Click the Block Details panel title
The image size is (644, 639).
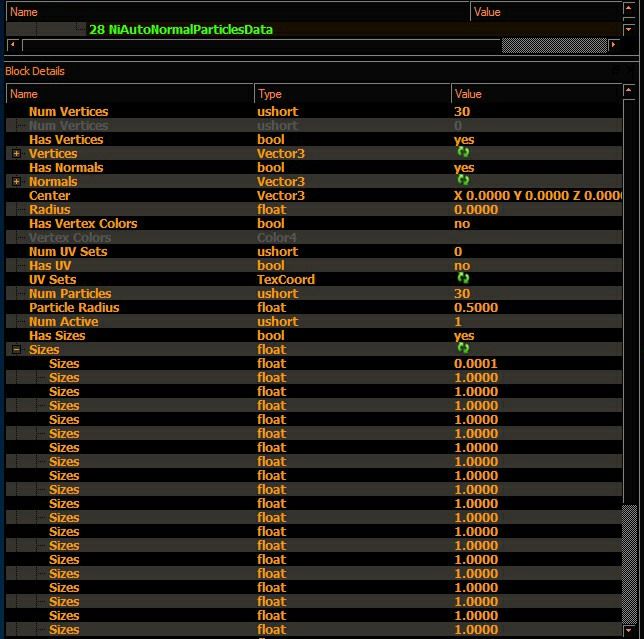35,71
